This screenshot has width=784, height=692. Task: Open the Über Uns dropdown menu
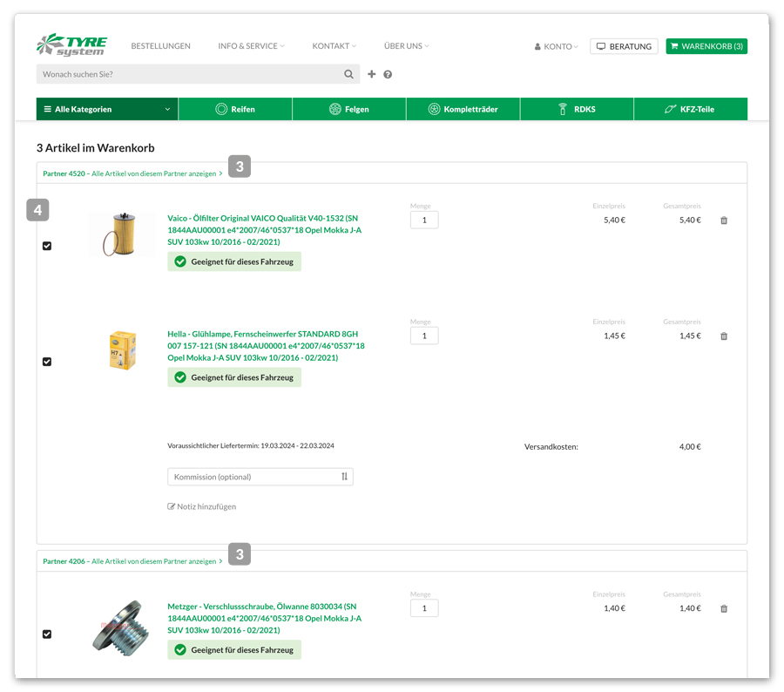(407, 46)
